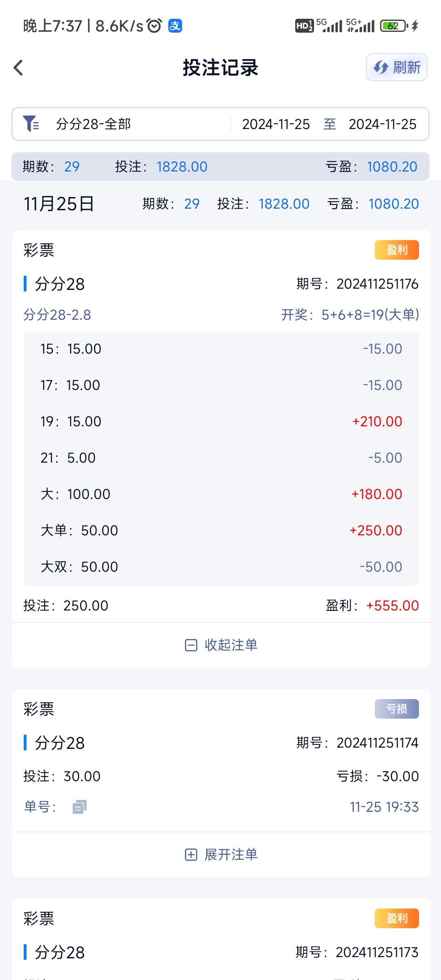Open the 分分28-全部 game filter
The image size is (441, 980).
[x=94, y=124]
